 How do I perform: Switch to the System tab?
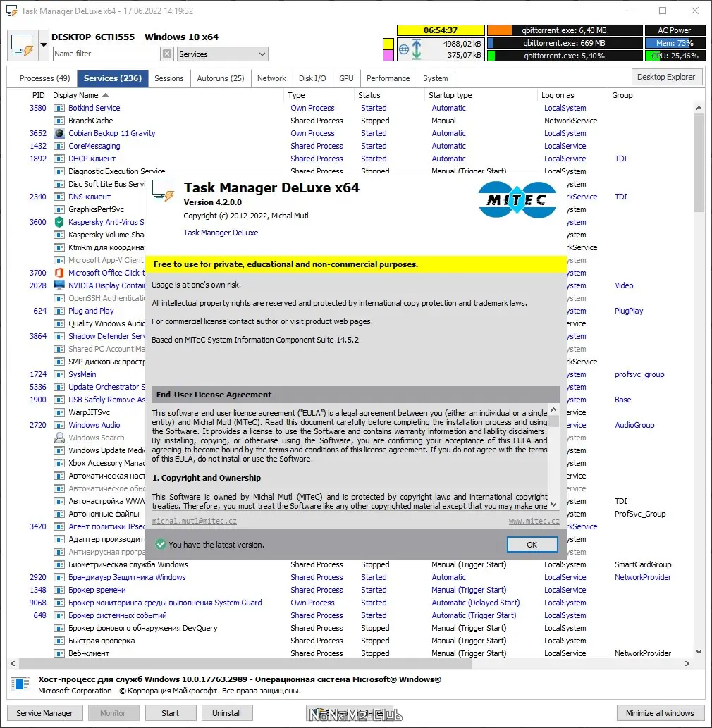tap(435, 78)
